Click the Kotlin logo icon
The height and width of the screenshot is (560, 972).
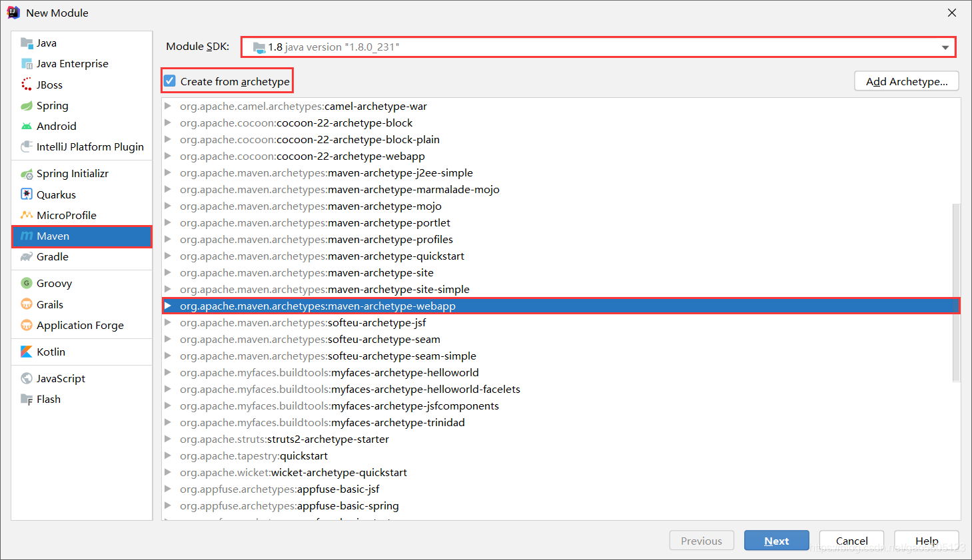pyautogui.click(x=27, y=352)
